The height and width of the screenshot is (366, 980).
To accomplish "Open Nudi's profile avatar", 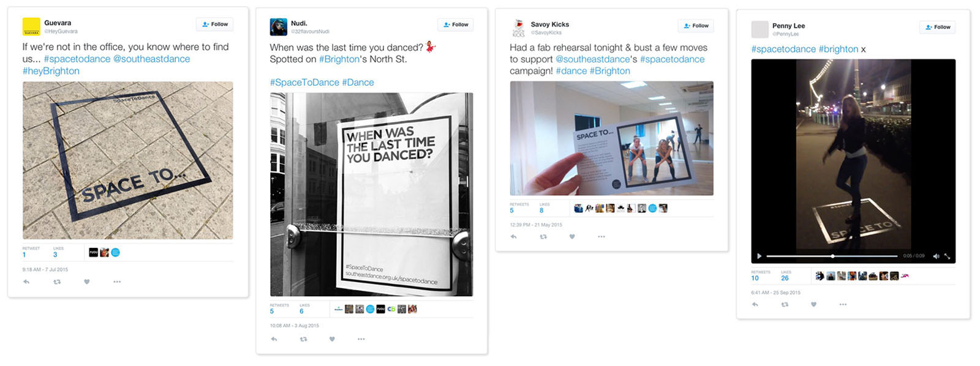I will pos(279,27).
